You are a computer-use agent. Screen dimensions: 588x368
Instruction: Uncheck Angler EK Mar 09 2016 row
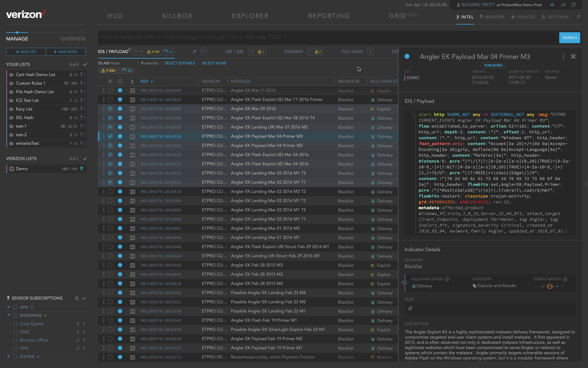pos(110,109)
